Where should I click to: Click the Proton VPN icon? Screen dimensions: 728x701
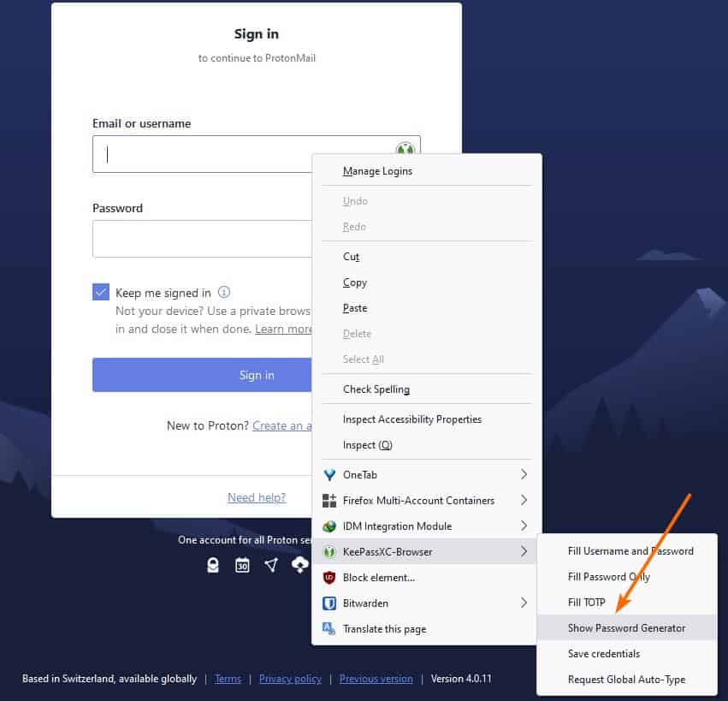[271, 565]
